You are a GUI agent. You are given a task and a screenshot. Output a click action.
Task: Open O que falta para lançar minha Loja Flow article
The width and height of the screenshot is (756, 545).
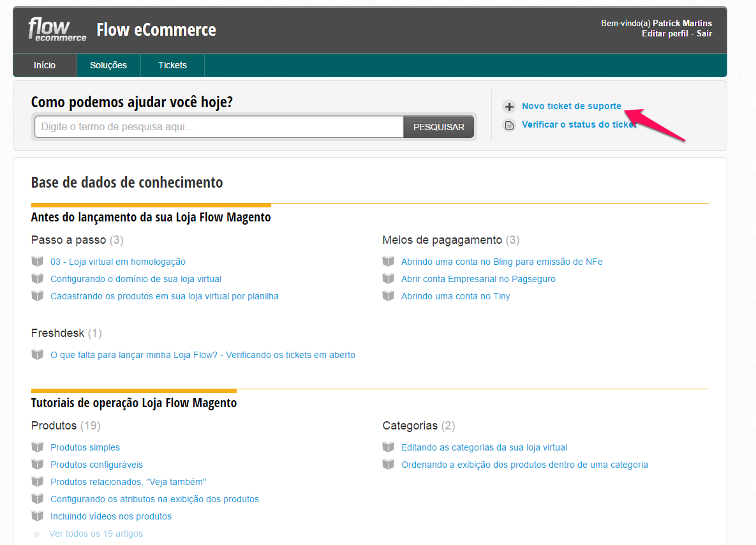coord(203,355)
